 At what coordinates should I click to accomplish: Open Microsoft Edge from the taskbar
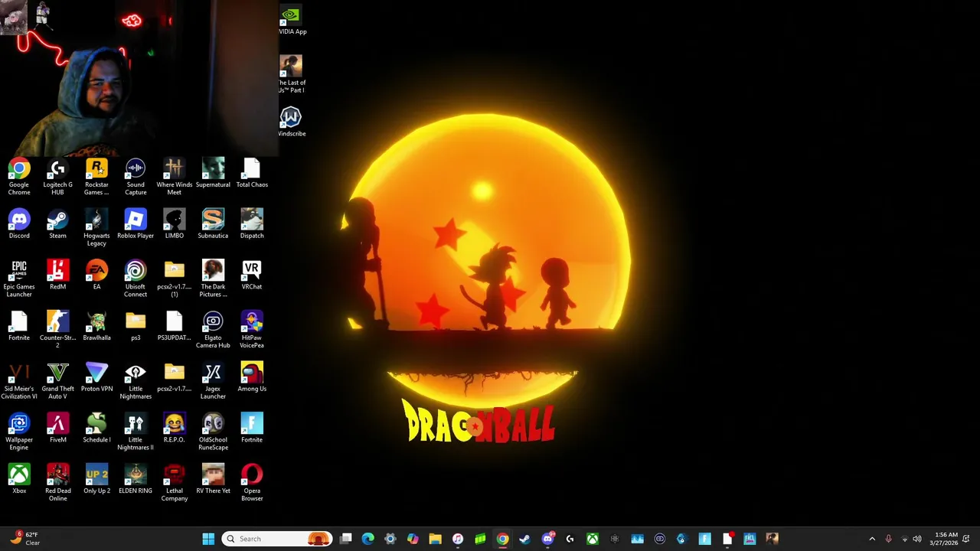368,539
